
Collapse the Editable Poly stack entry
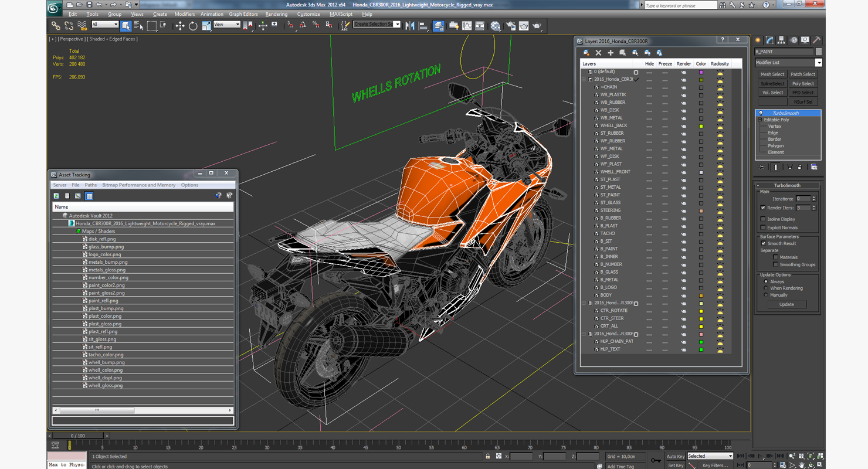pos(759,120)
